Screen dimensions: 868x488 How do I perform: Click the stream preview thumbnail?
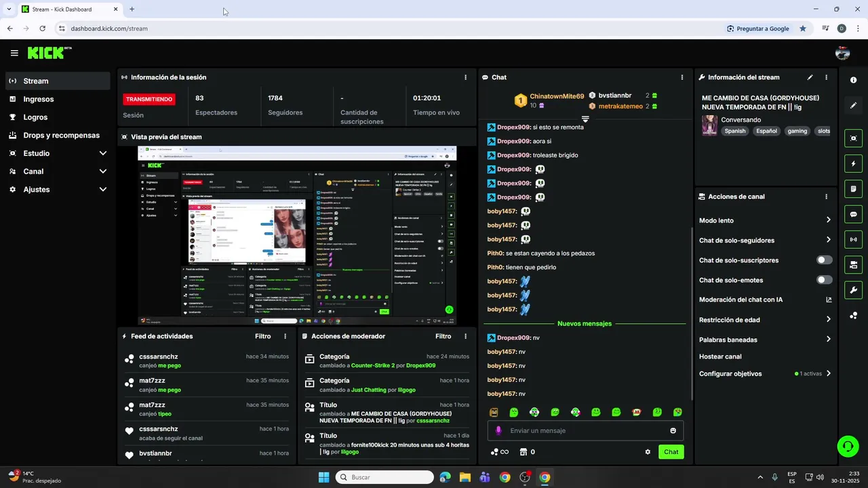[x=297, y=235]
